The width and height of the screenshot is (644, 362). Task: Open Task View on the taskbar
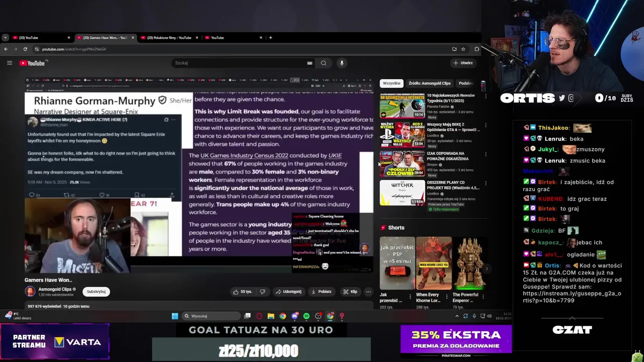click(247, 316)
